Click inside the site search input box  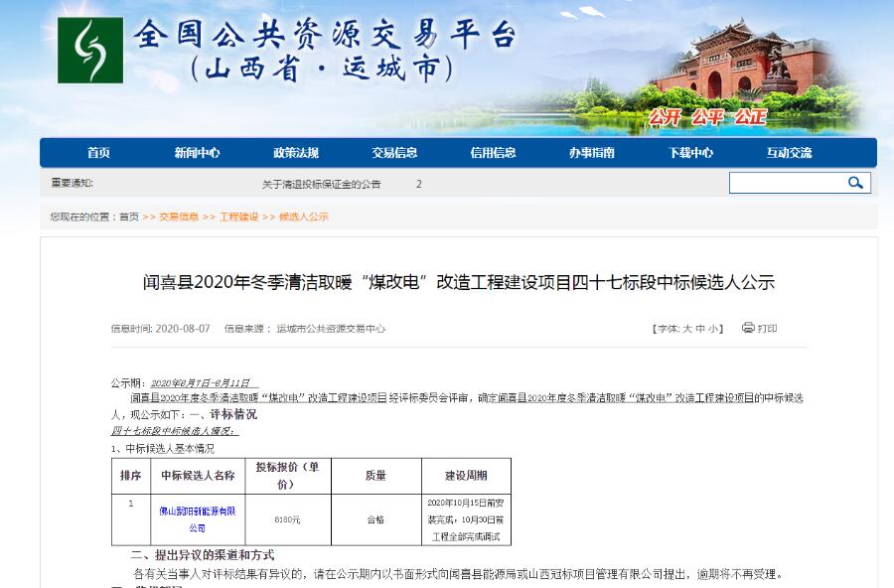785,182
